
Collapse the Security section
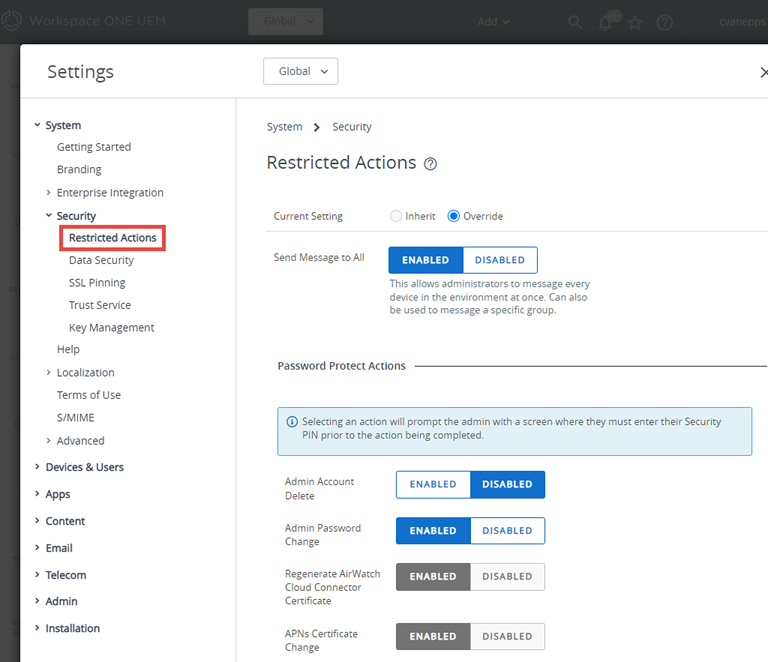pyautogui.click(x=48, y=215)
